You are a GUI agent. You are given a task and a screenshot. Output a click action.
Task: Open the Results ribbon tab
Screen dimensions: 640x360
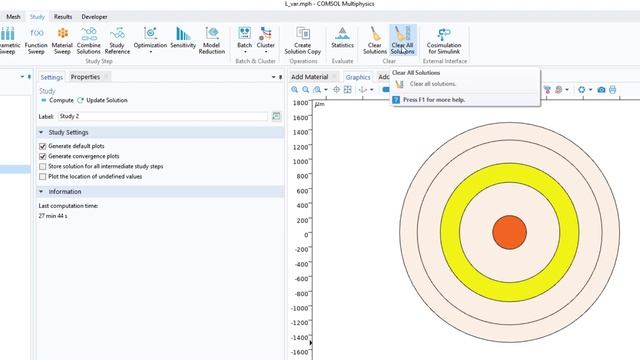(x=63, y=17)
